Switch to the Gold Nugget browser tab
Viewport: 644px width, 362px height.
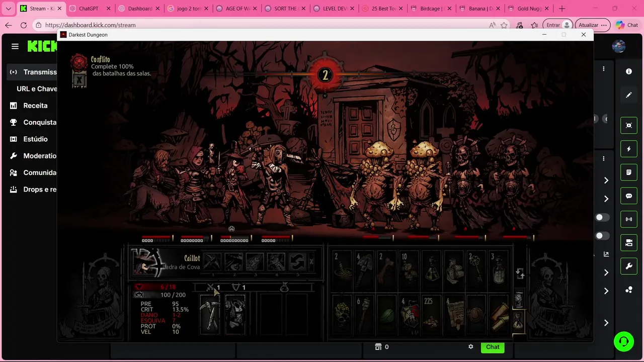click(528, 9)
